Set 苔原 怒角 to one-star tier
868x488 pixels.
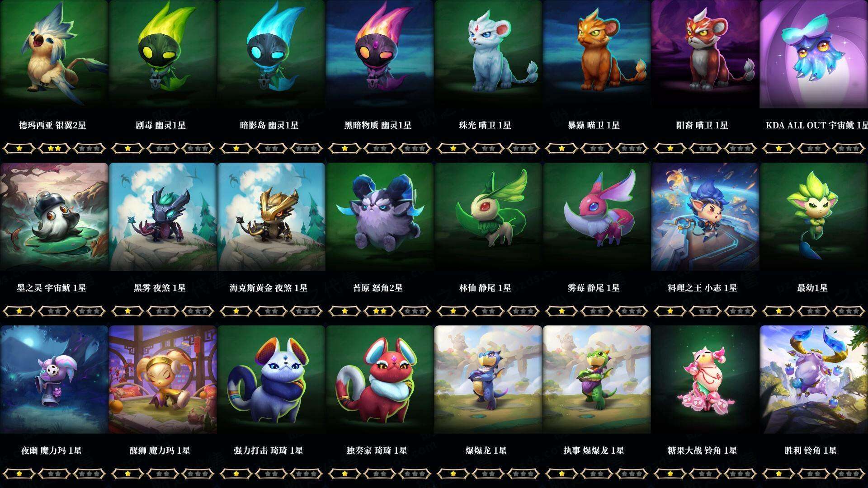344,311
